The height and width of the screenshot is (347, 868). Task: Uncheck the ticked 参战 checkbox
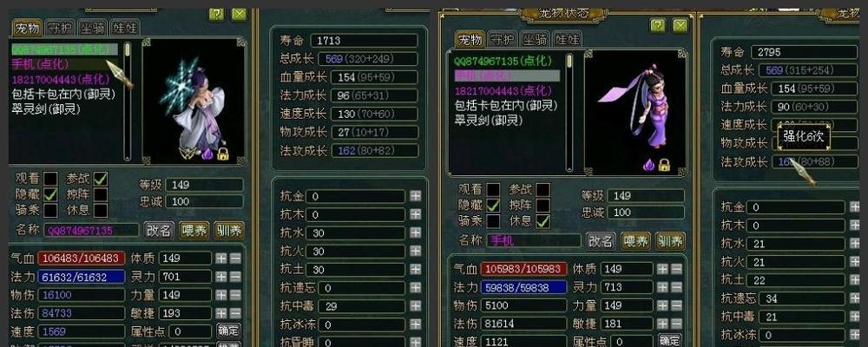(x=100, y=179)
